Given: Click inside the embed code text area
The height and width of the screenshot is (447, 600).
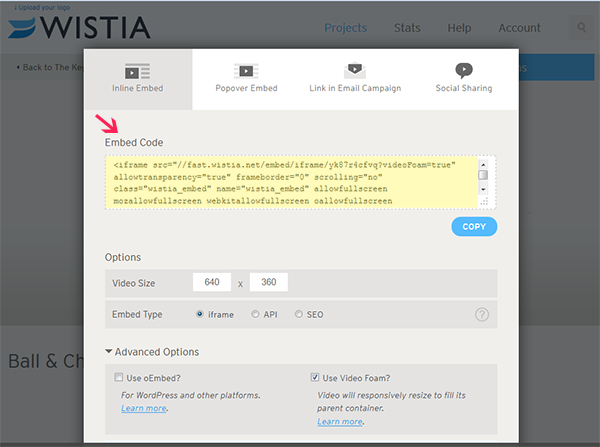Looking at the screenshot, I should click(292, 183).
